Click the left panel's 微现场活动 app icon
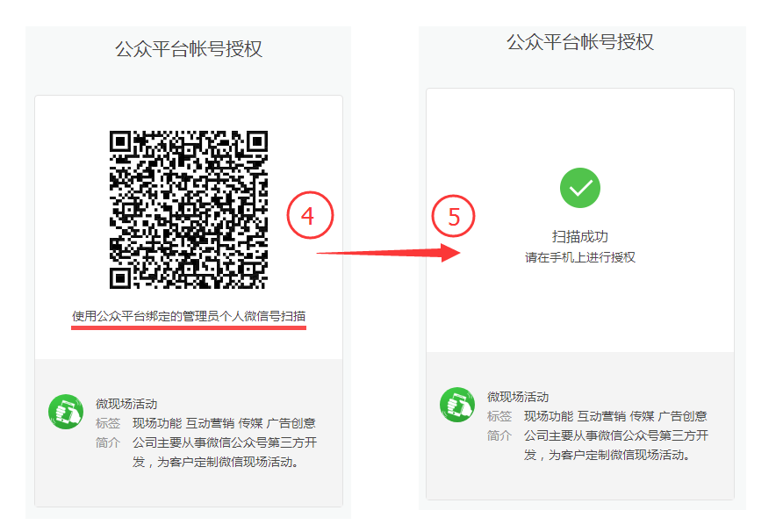The height and width of the screenshot is (532, 783). pyautogui.click(x=66, y=412)
